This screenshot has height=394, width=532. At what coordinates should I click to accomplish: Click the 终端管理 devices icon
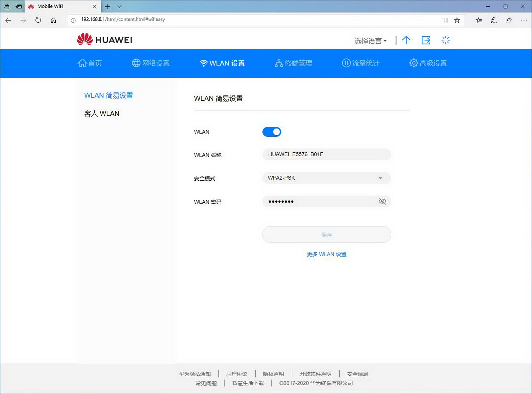[278, 63]
